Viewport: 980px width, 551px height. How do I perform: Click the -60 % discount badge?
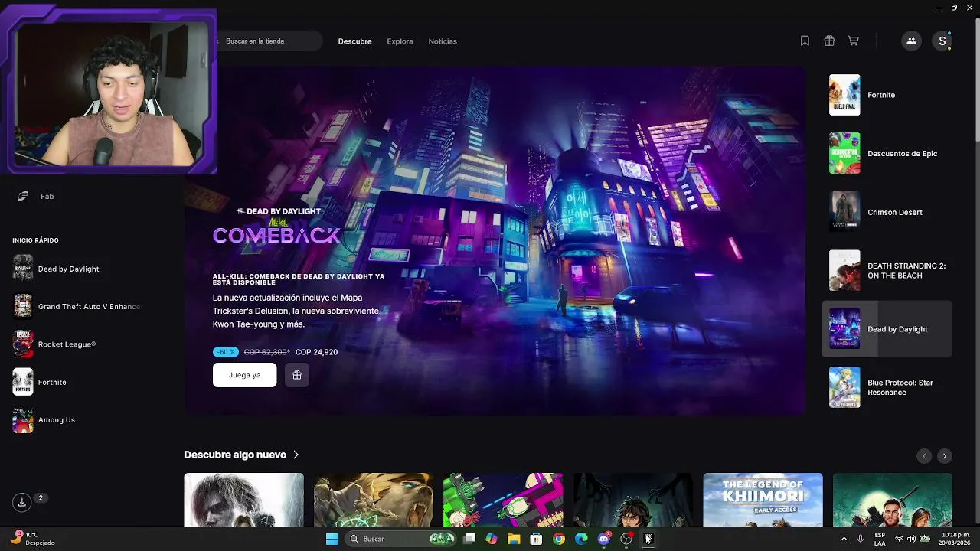225,352
